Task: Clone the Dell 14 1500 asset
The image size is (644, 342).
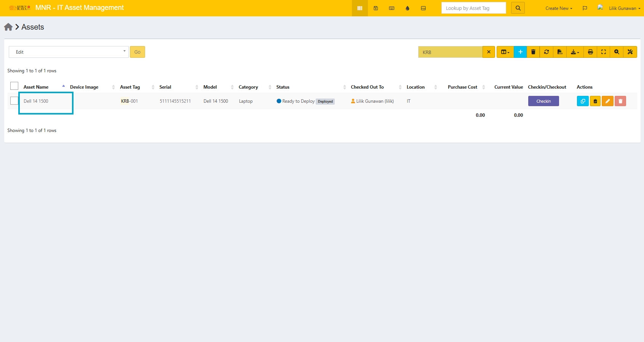Action: (583, 101)
